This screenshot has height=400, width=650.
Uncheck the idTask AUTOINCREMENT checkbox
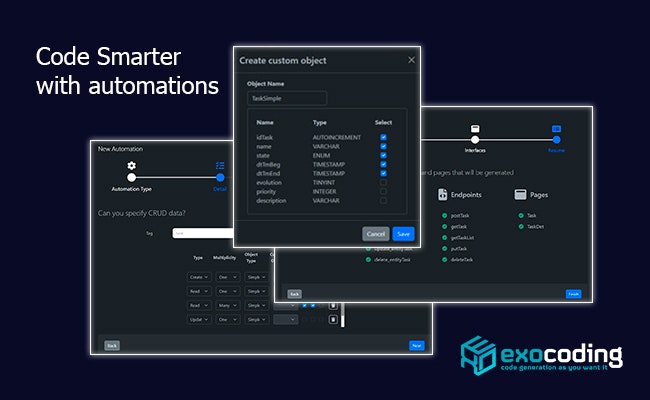click(x=383, y=137)
